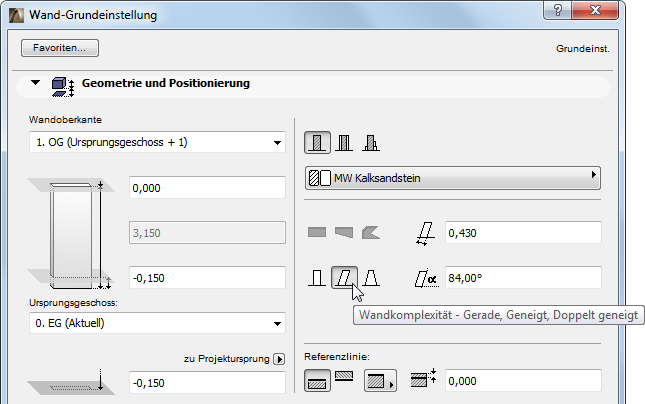
Task: Click the Wandoberkante label
Action: 65,120
